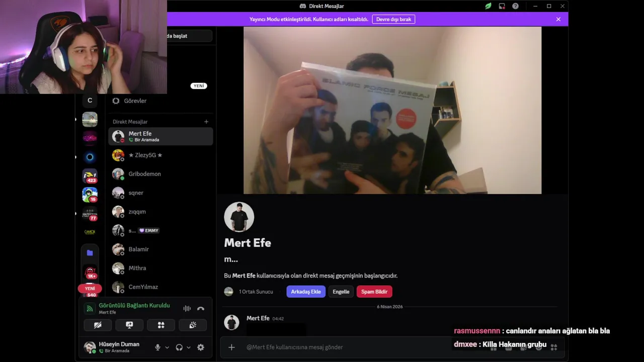
Task: Click the red YENİ unread pill
Action: (x=90, y=289)
